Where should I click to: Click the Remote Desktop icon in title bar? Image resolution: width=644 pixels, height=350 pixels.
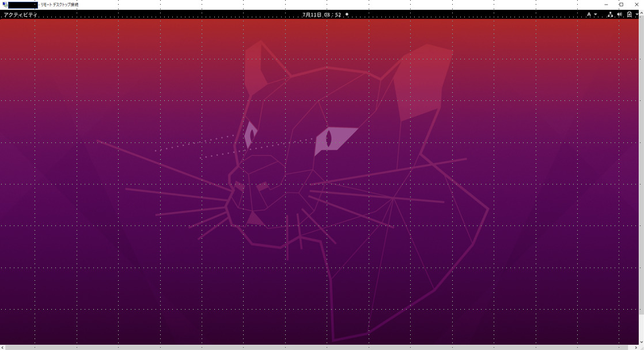(x=6, y=4)
